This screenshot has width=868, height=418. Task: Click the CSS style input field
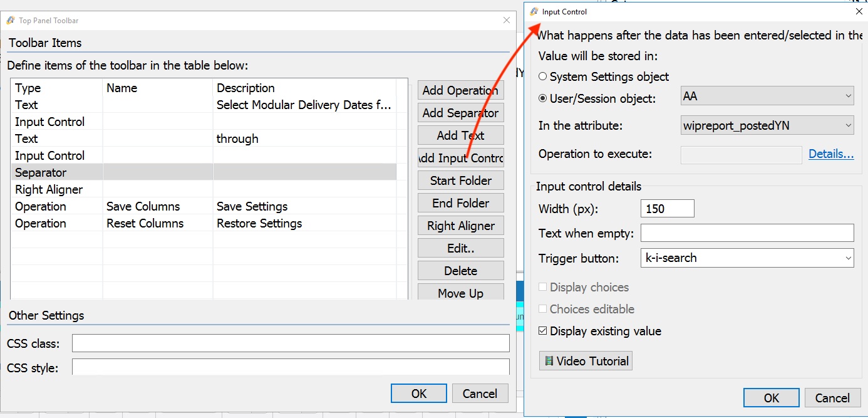[291, 367]
